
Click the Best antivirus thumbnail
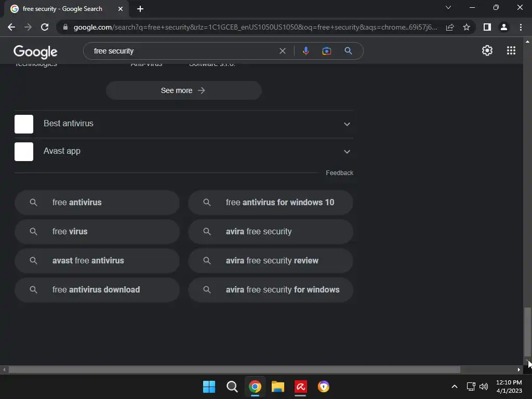click(24, 124)
